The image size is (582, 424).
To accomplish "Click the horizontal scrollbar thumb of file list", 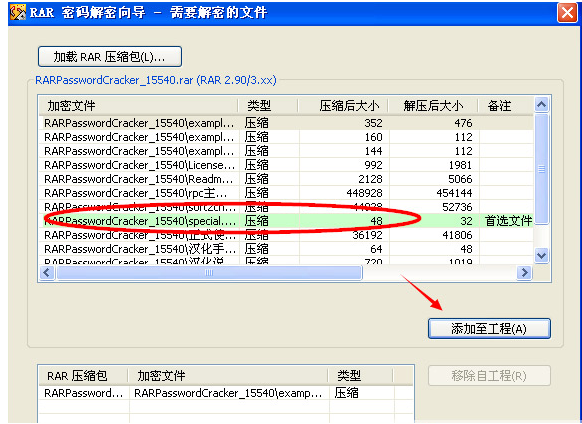I will click(x=209, y=273).
